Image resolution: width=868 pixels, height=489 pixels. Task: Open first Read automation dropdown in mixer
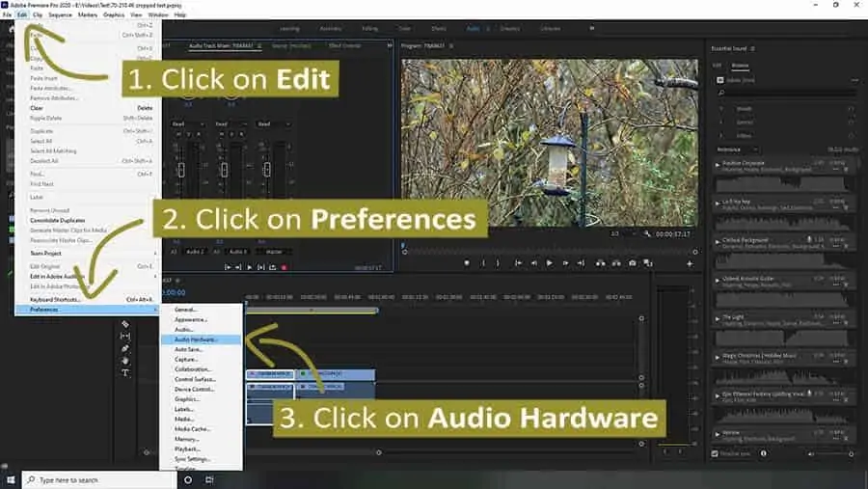[x=188, y=124]
